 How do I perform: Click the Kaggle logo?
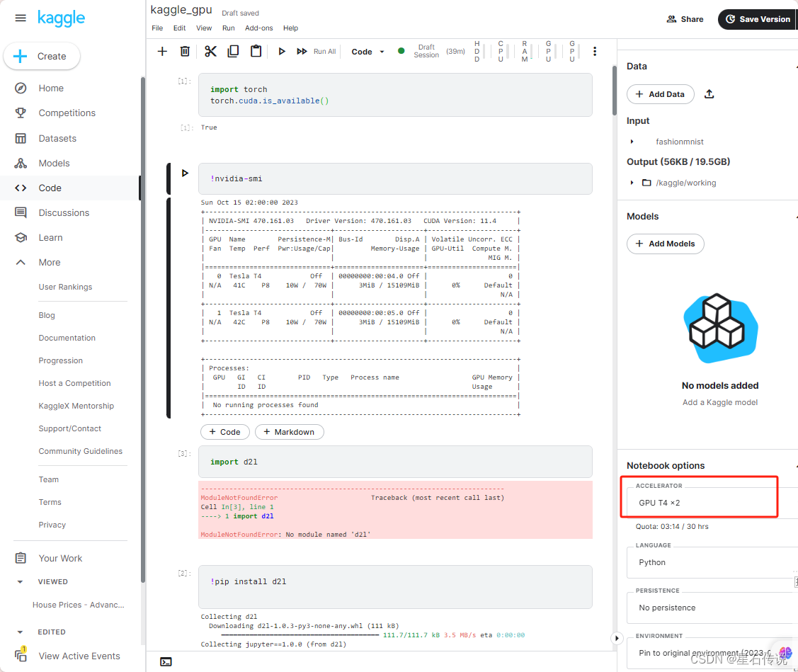(x=61, y=18)
